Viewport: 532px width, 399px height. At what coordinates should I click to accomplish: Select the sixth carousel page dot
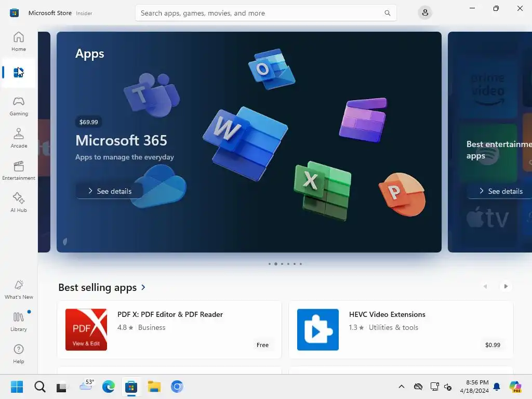pos(301,263)
